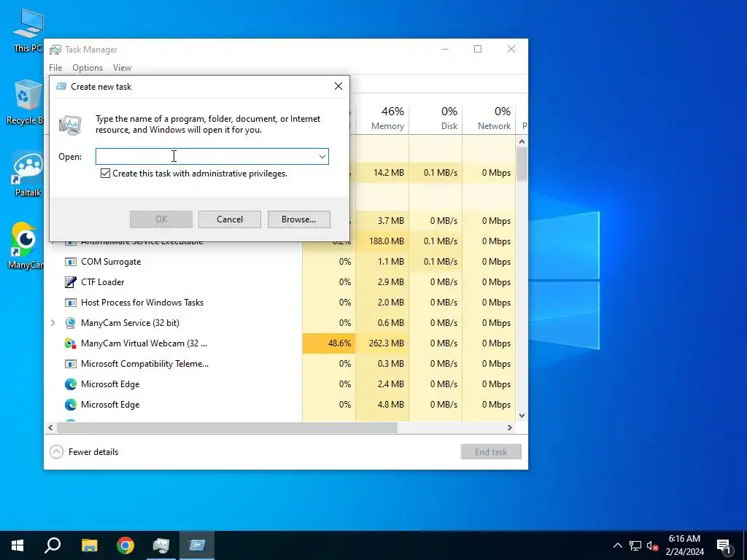Close the Create new task dialog
This screenshot has height=560, width=747.
(338, 86)
